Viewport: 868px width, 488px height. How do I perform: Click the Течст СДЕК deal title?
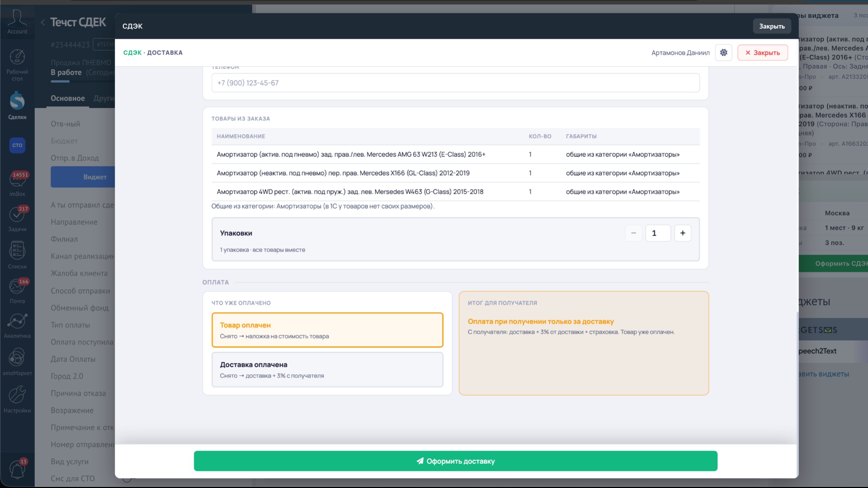coord(78,22)
